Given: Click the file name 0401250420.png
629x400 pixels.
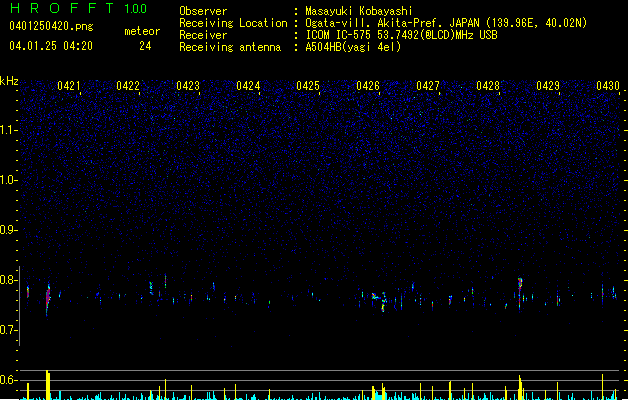Looking at the screenshot, I should 51,26.
